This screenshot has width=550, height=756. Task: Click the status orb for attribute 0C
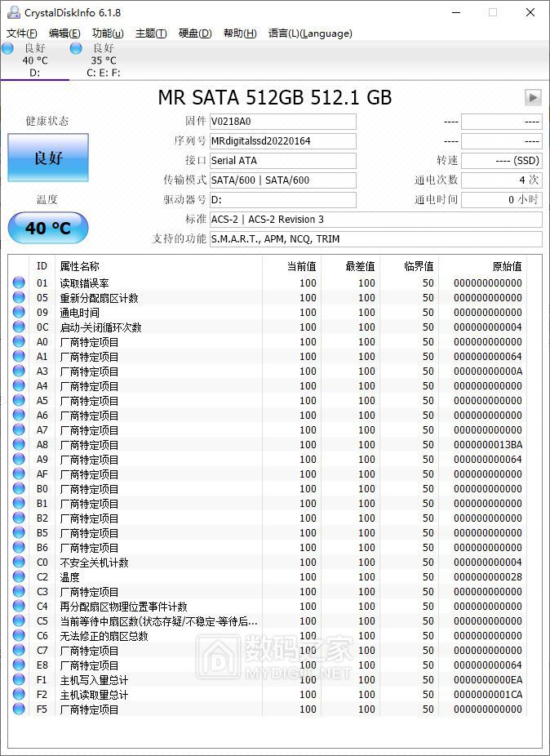[x=19, y=327]
